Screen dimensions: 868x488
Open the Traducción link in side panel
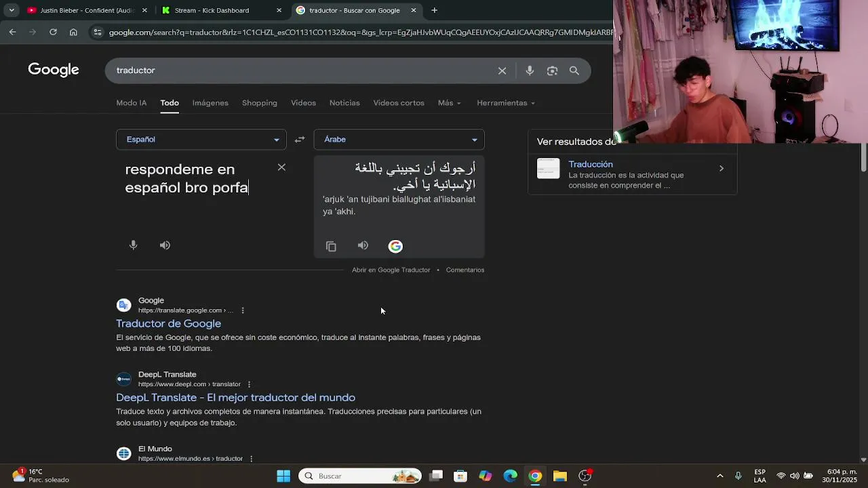(x=591, y=164)
